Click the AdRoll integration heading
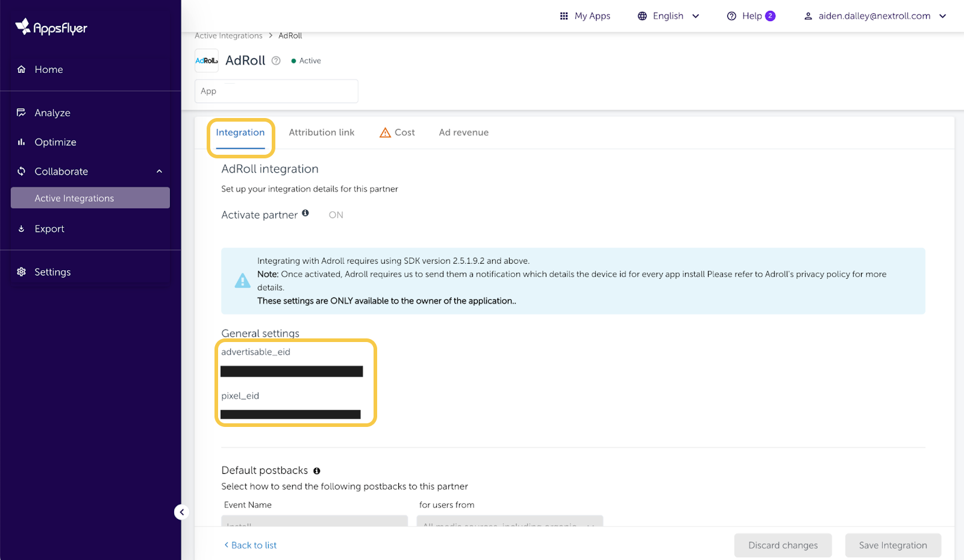The height and width of the screenshot is (560, 964). [x=270, y=169]
